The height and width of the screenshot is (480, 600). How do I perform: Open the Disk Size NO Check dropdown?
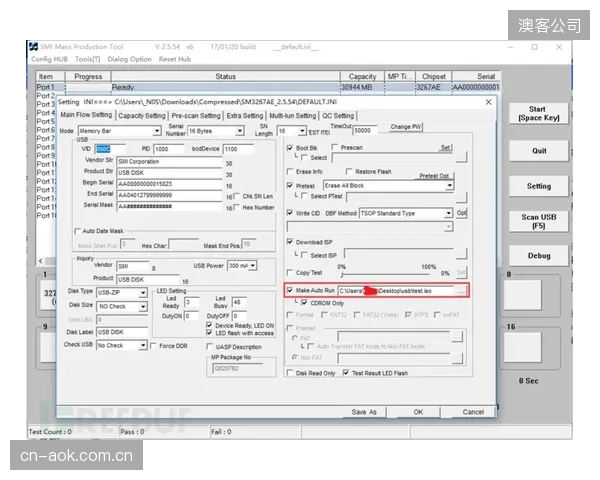143,306
